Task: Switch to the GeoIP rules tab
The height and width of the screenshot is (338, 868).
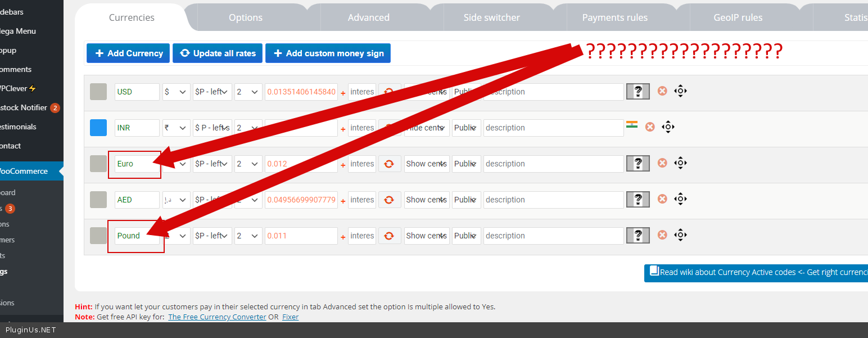Action: [x=738, y=17]
